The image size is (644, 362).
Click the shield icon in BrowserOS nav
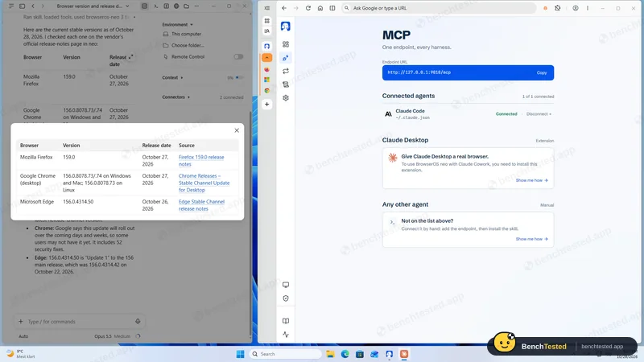[x=286, y=298]
